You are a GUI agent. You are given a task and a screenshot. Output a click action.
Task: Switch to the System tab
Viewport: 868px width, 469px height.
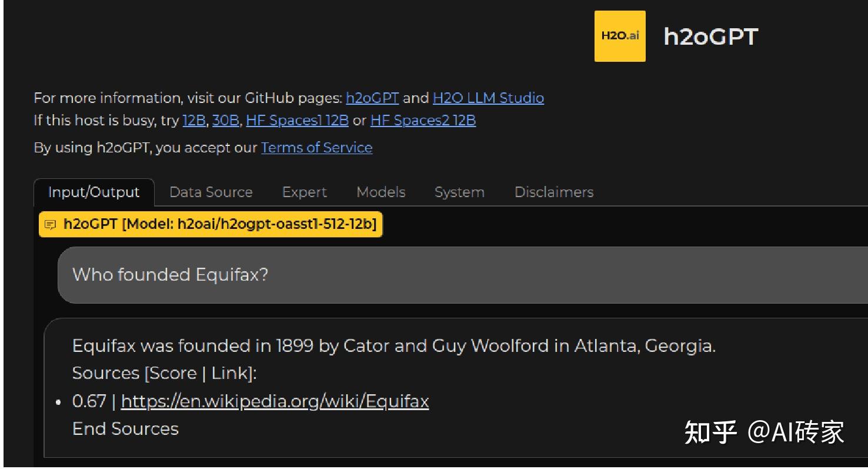click(x=459, y=192)
